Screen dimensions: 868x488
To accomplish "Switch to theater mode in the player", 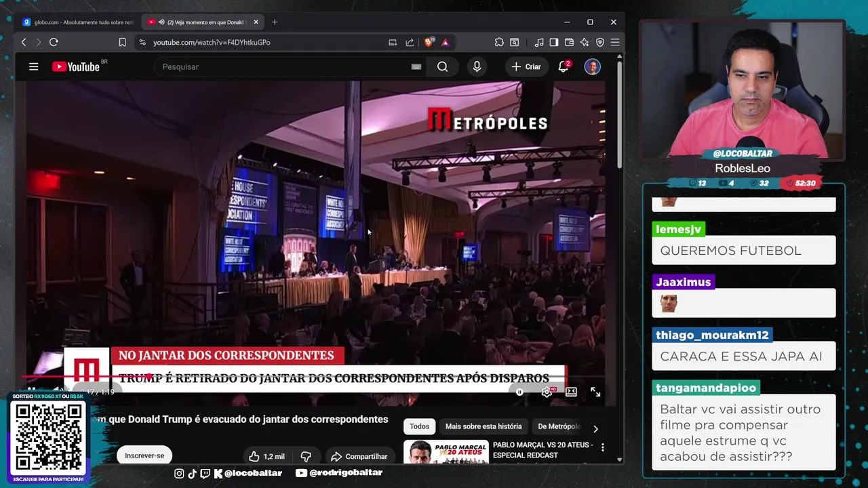I will coord(571,392).
